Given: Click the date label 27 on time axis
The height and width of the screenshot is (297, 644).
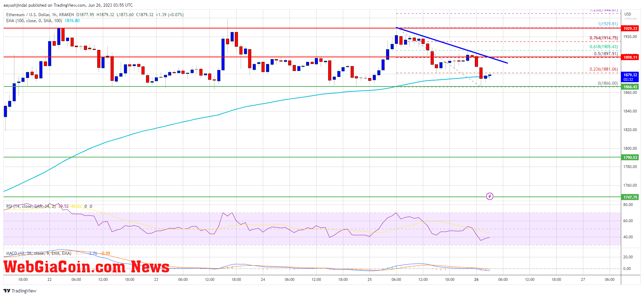Looking at the screenshot, I should [x=583, y=279].
